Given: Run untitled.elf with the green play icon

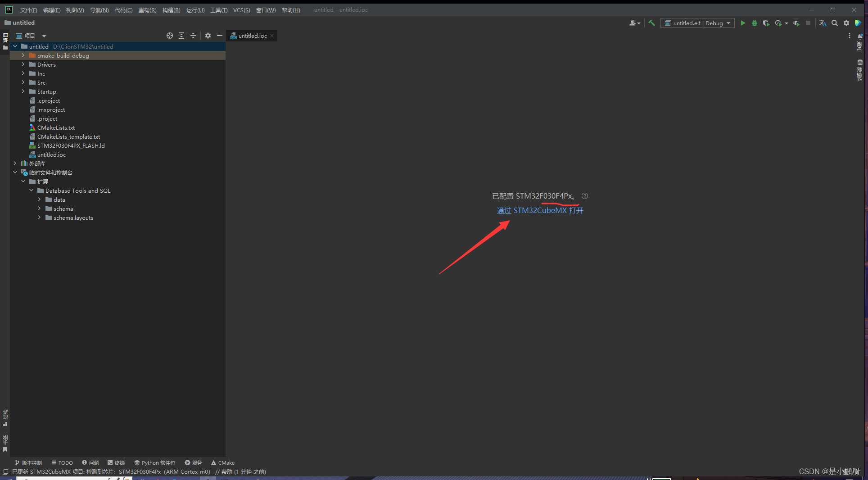Looking at the screenshot, I should click(x=743, y=23).
